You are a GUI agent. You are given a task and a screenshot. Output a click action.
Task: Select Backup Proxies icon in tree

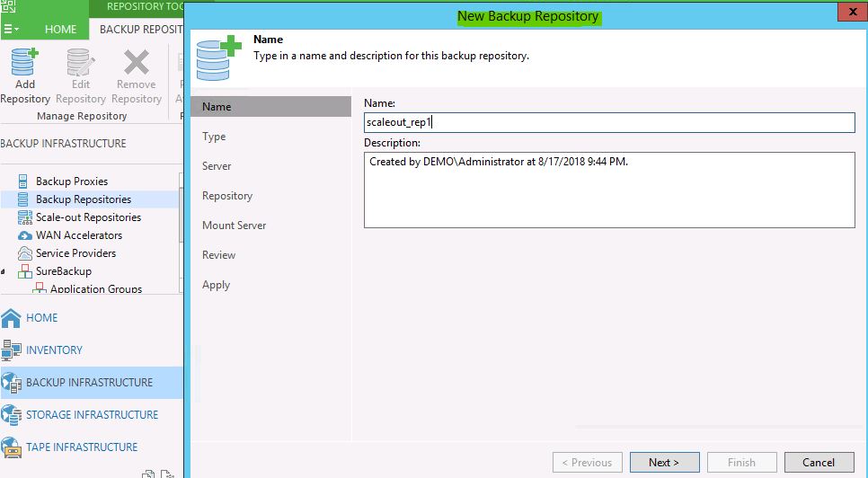pos(22,181)
